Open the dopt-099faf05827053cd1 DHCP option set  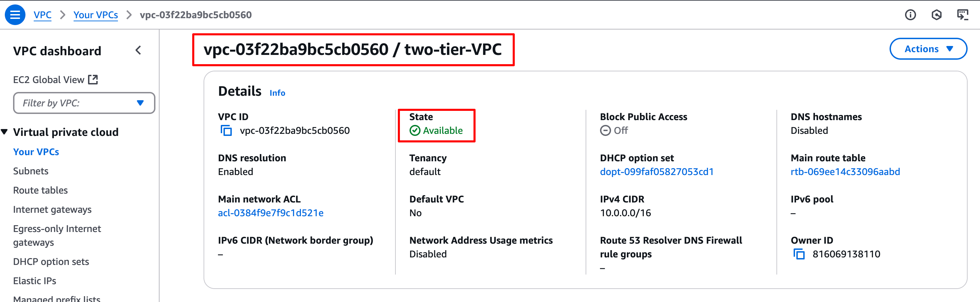point(657,172)
